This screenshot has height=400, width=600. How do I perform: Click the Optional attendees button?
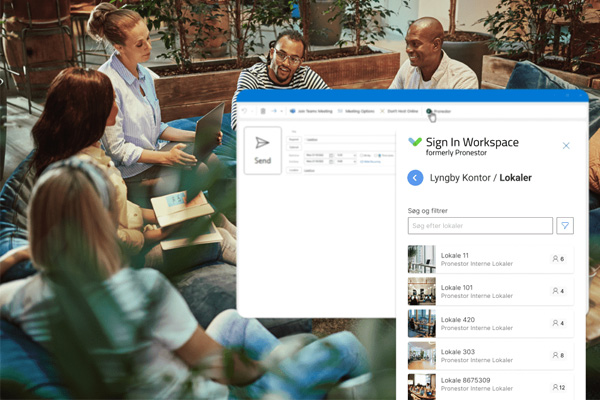[294, 147]
